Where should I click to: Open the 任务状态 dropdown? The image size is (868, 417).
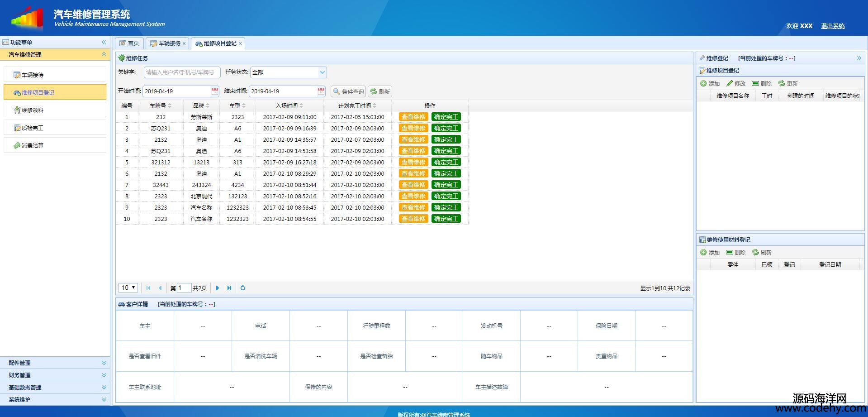(x=322, y=72)
